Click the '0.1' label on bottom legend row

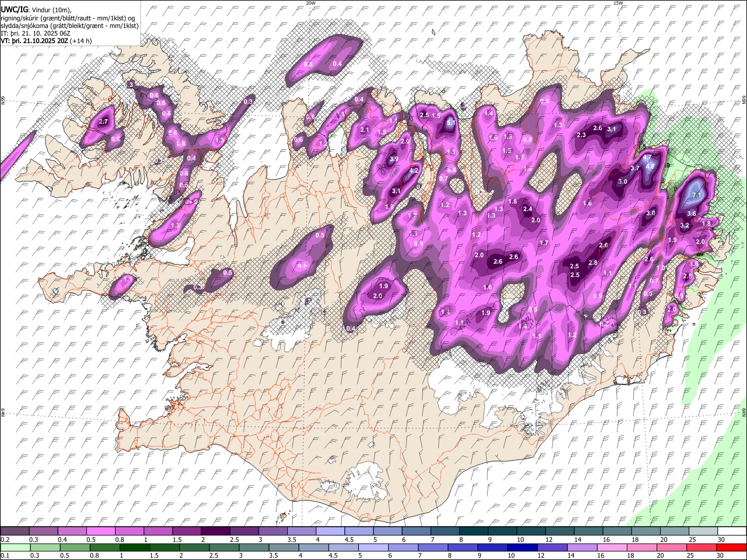pyautogui.click(x=5, y=555)
